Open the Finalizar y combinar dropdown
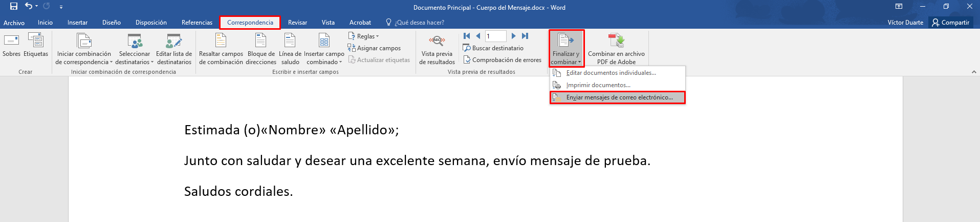Viewport: 980px width, 222px height. coord(566,49)
